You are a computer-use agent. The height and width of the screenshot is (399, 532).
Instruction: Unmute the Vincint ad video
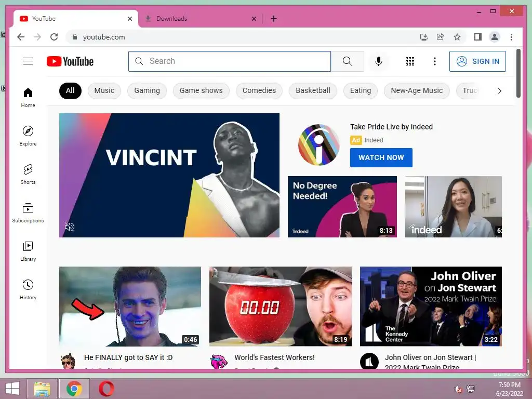point(70,227)
